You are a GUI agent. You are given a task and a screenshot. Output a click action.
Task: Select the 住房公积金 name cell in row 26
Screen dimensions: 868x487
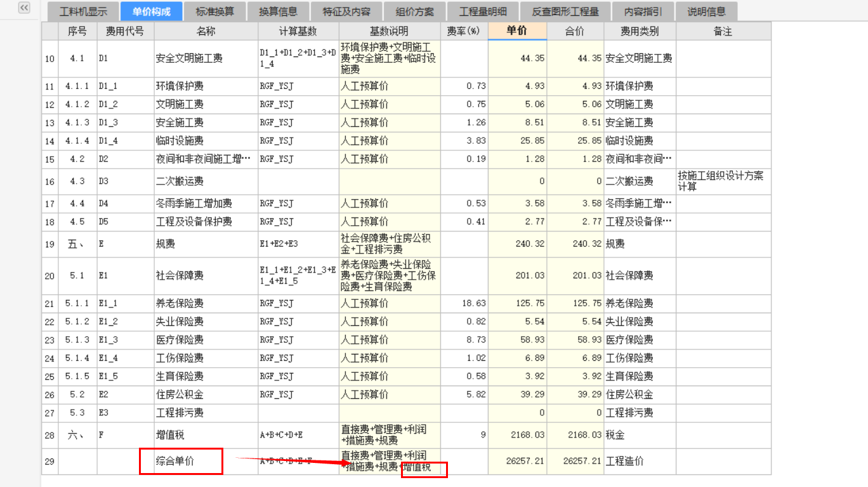coord(206,395)
